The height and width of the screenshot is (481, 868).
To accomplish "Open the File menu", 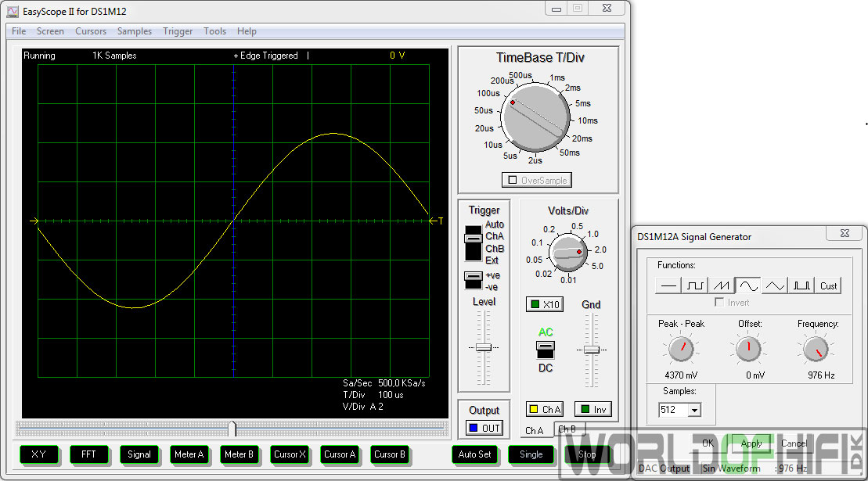I will click(19, 31).
